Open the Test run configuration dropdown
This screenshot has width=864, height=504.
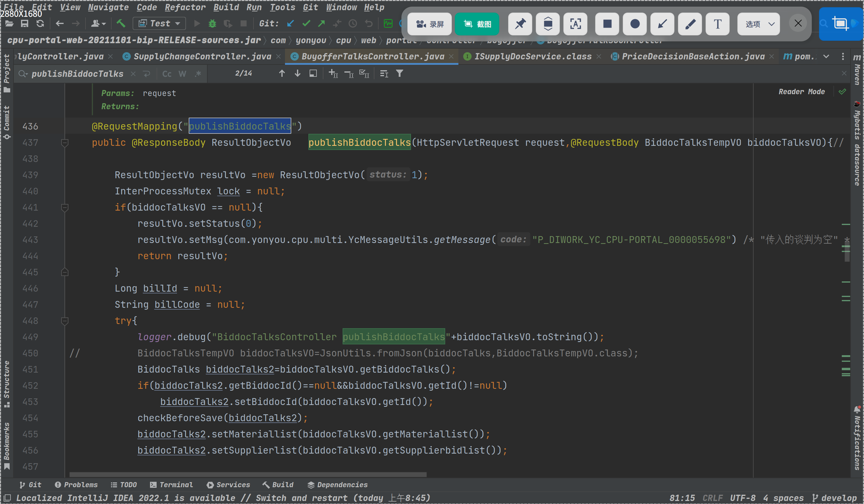coord(159,23)
